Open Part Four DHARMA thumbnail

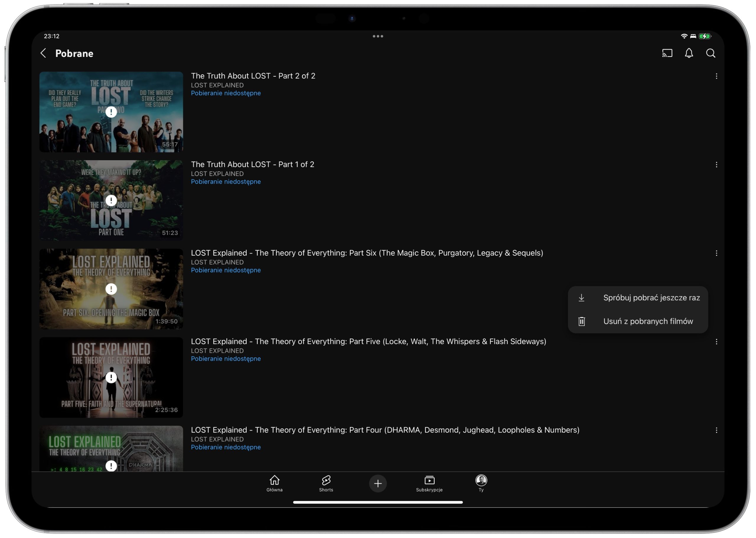pyautogui.click(x=111, y=449)
